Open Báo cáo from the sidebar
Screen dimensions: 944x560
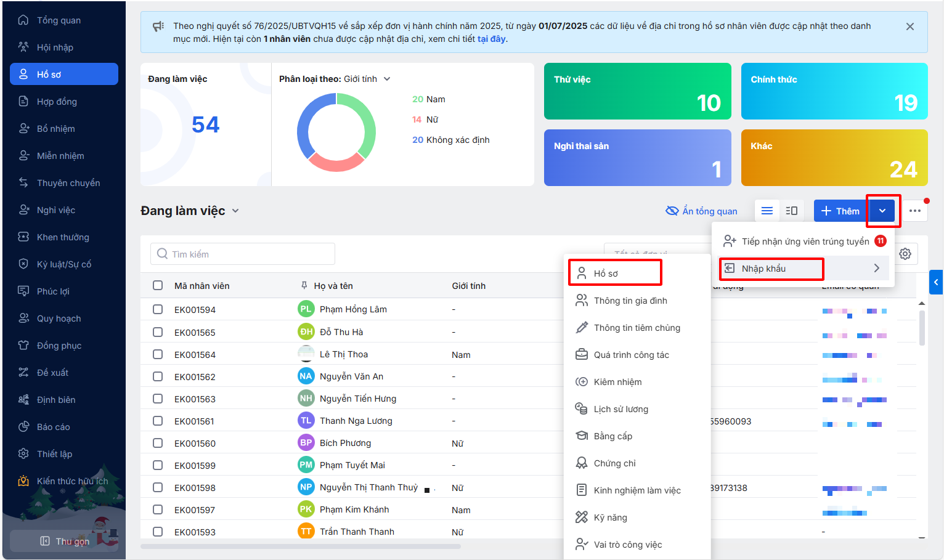[53, 427]
